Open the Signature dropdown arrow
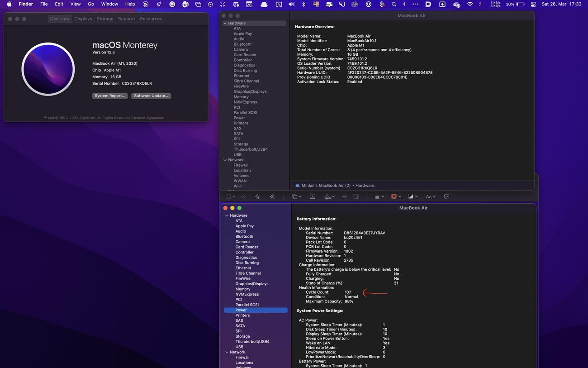This screenshot has width=588, height=368. (333, 196)
